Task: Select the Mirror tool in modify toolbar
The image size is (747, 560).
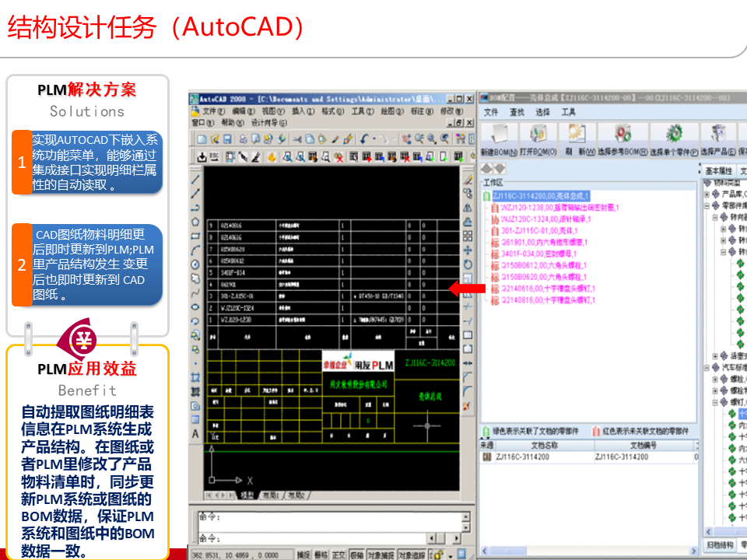Action: pyautogui.click(x=468, y=208)
